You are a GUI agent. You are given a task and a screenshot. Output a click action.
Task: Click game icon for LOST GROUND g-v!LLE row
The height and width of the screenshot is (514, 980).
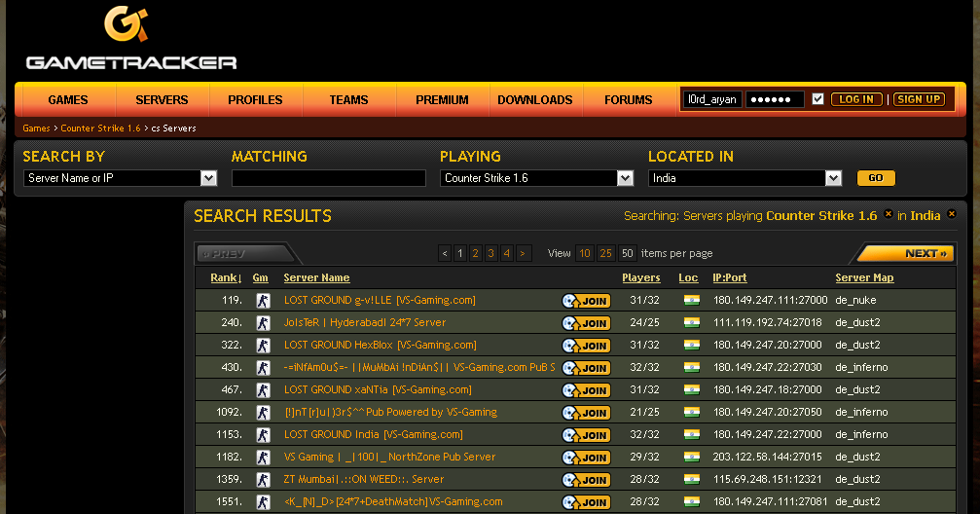(263, 301)
